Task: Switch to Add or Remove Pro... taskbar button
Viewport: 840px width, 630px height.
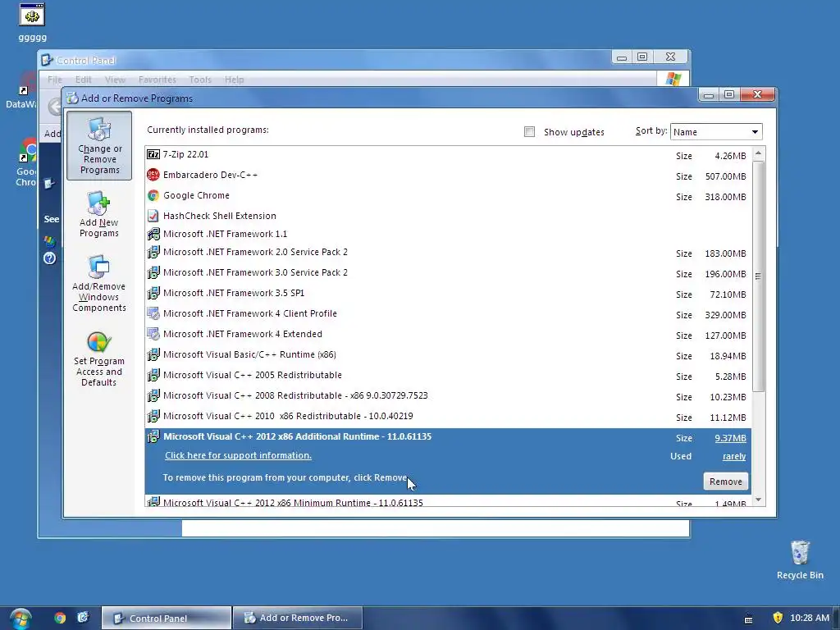Action: tap(298, 619)
